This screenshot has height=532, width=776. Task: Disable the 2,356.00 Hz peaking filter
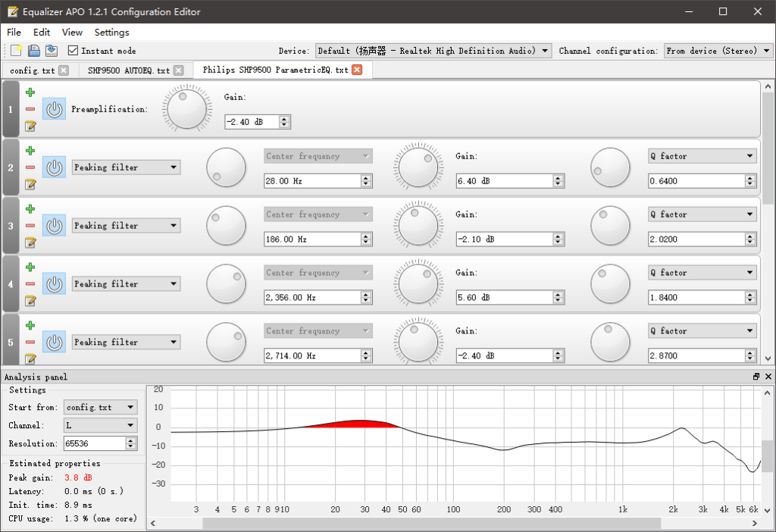click(54, 284)
